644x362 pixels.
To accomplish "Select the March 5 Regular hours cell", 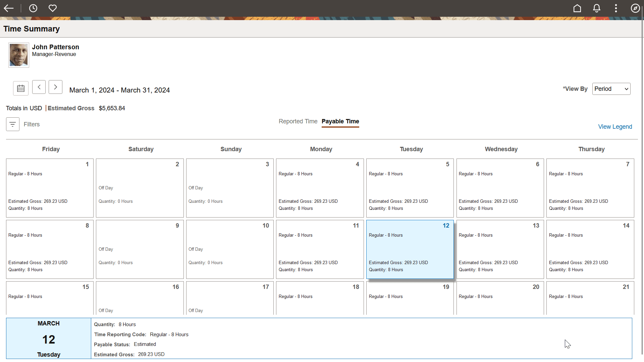I will point(410,188).
